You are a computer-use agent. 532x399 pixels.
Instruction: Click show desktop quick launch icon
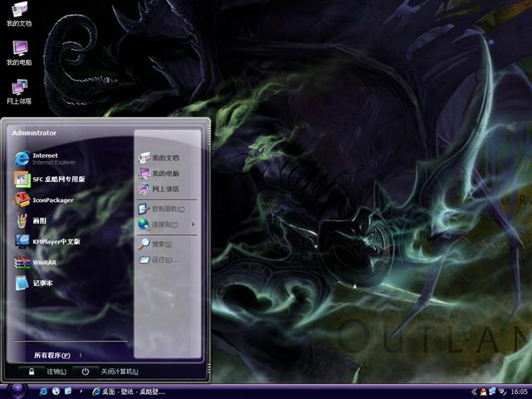(x=68, y=392)
